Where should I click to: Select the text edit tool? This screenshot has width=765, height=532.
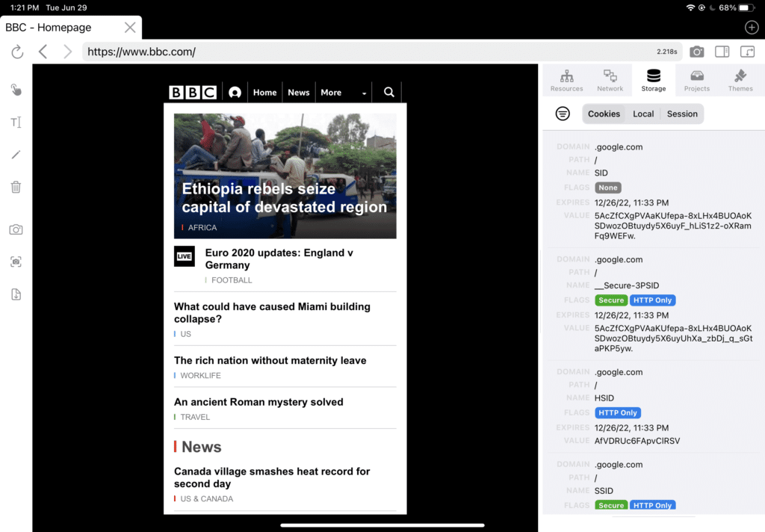(x=16, y=122)
